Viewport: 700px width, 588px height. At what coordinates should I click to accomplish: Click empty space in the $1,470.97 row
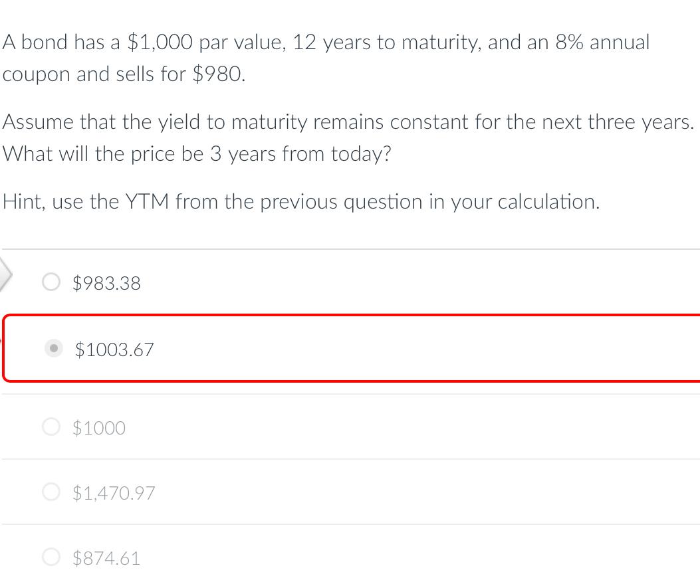(402, 492)
